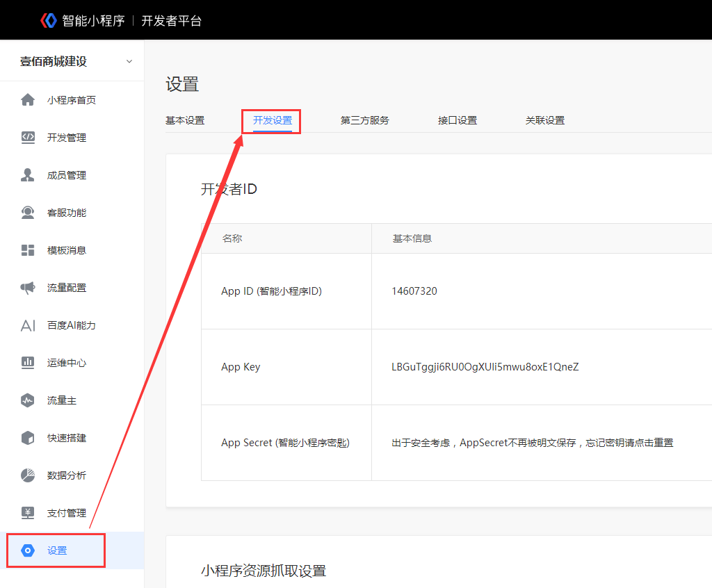The height and width of the screenshot is (588, 712).
Task: Switch to the 基本设置 tab
Action: 185,120
